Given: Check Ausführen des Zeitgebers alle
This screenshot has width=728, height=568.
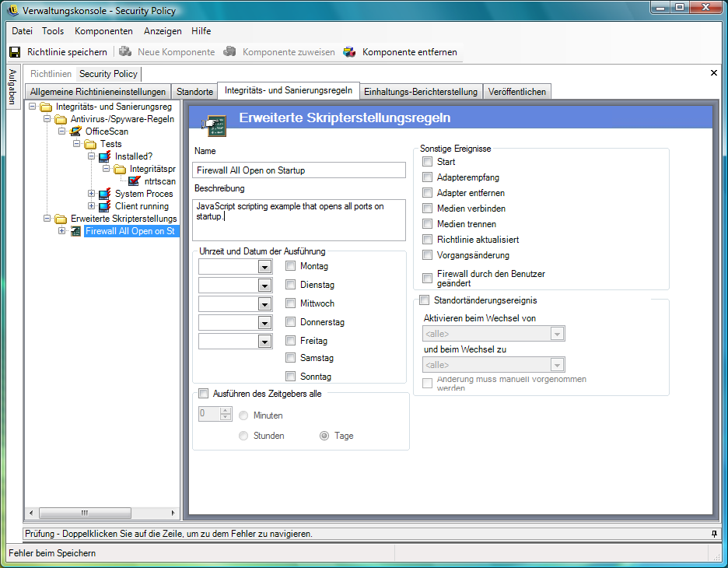Looking at the screenshot, I should (x=203, y=394).
